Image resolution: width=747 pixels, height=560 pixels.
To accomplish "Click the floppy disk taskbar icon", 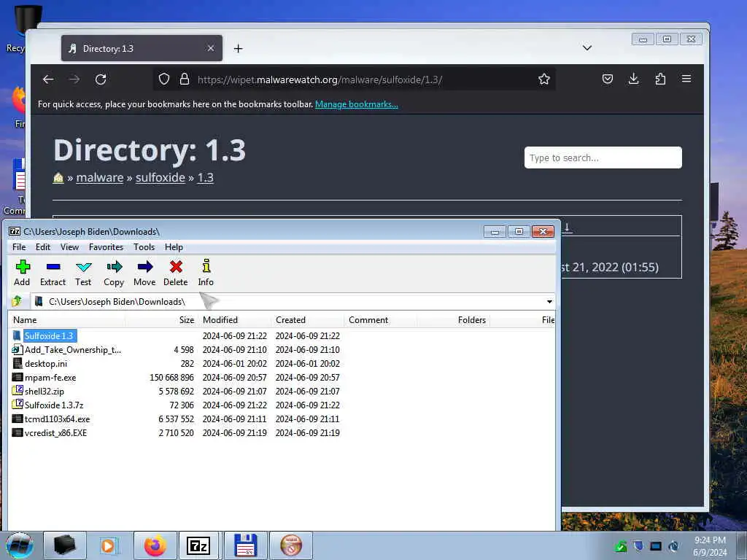I will pyautogui.click(x=246, y=545).
